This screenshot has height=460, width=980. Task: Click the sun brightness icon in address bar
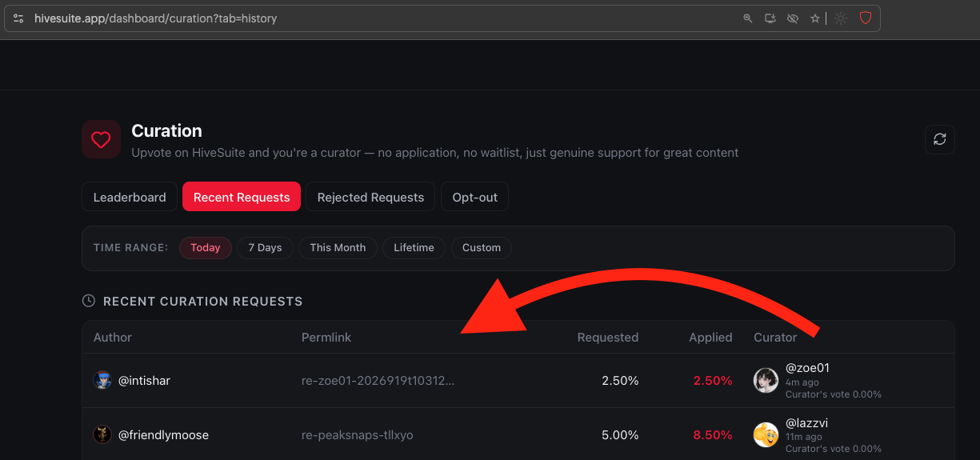point(841,18)
